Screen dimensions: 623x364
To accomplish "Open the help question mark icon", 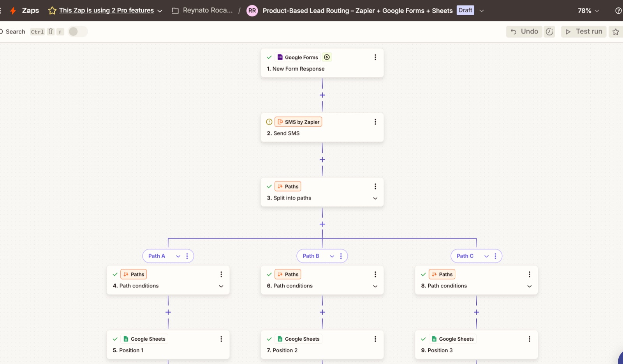I will (618, 10).
